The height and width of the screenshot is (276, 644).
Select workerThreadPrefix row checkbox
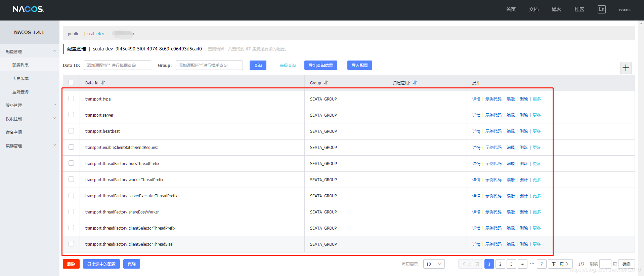pos(71,179)
